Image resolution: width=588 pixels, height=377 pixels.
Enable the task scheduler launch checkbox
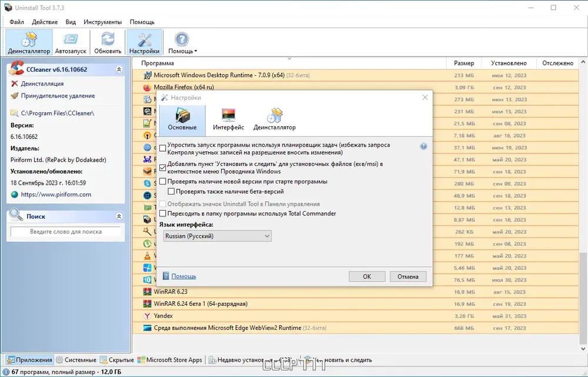[x=163, y=149]
